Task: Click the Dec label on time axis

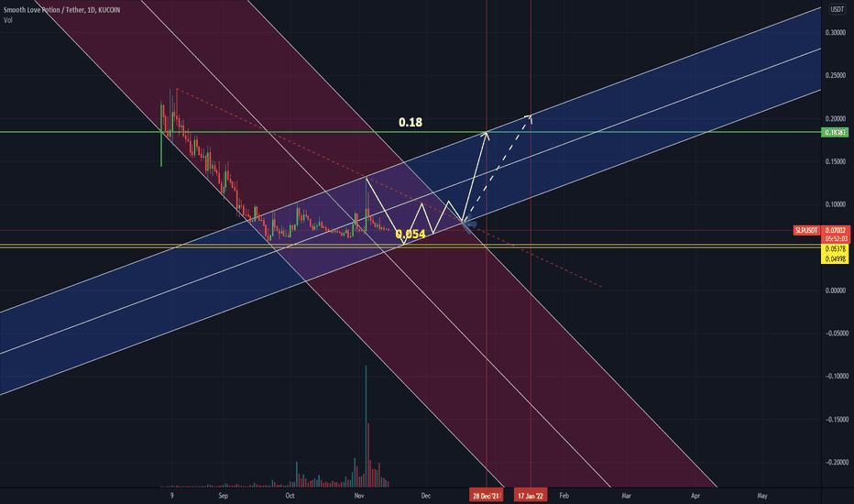Action: (425, 496)
